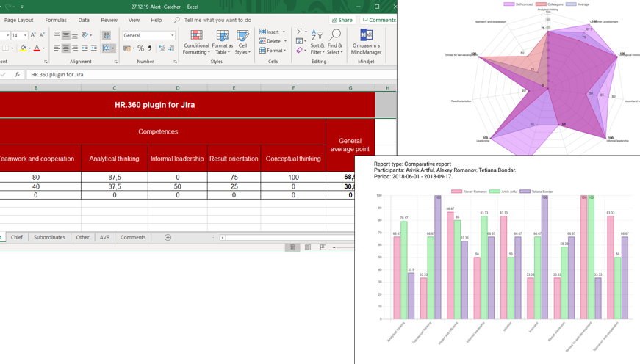Click the Borders icon
Image resolution: width=640 pixels, height=364 pixels.
click(x=5, y=48)
